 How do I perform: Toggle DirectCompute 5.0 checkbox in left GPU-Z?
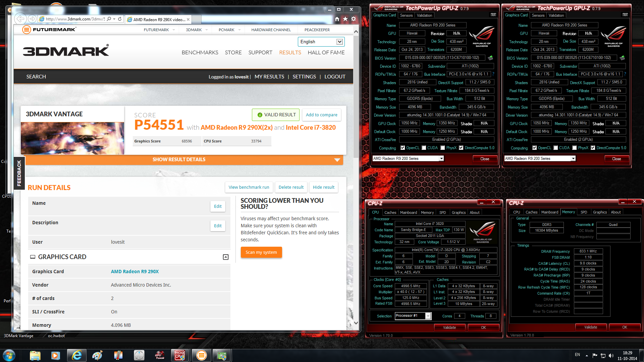click(x=461, y=148)
